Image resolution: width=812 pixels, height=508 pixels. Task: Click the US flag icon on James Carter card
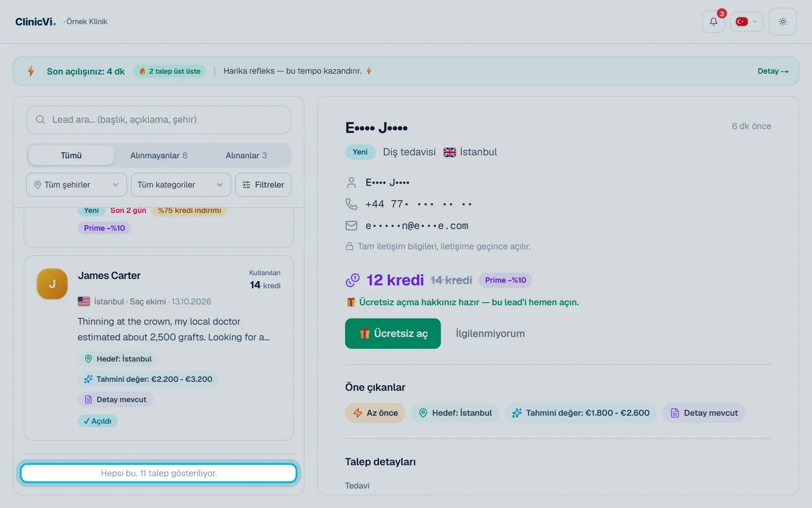pos(84,301)
